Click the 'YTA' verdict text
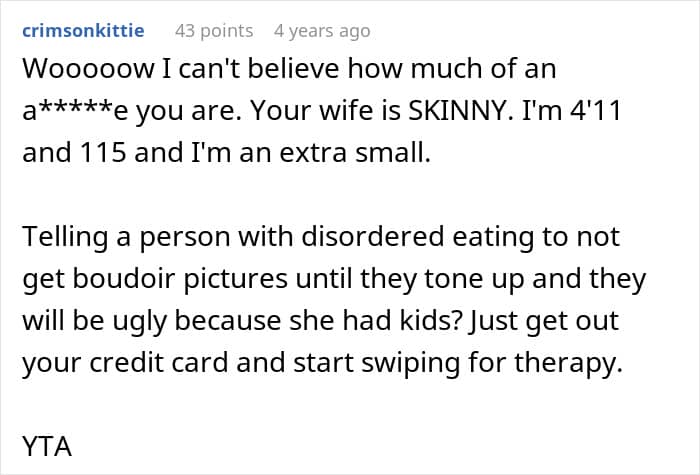This screenshot has height=475, width=700. 47,446
